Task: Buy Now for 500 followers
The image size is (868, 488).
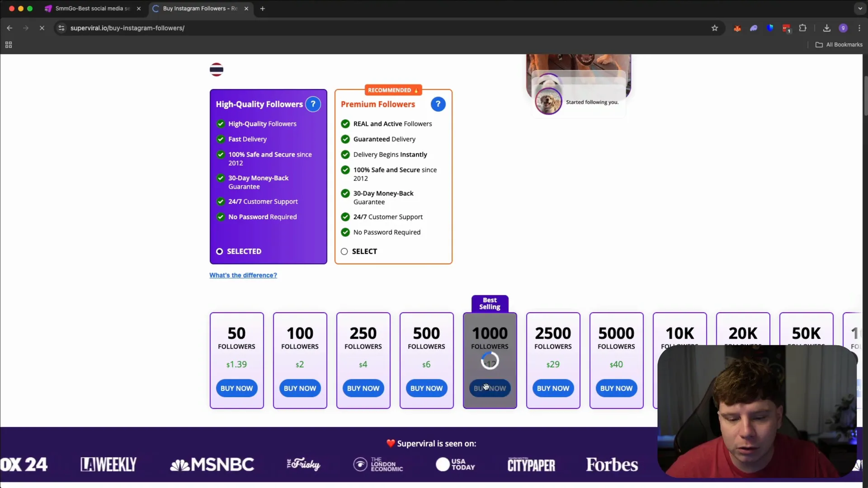Action: 426,389
